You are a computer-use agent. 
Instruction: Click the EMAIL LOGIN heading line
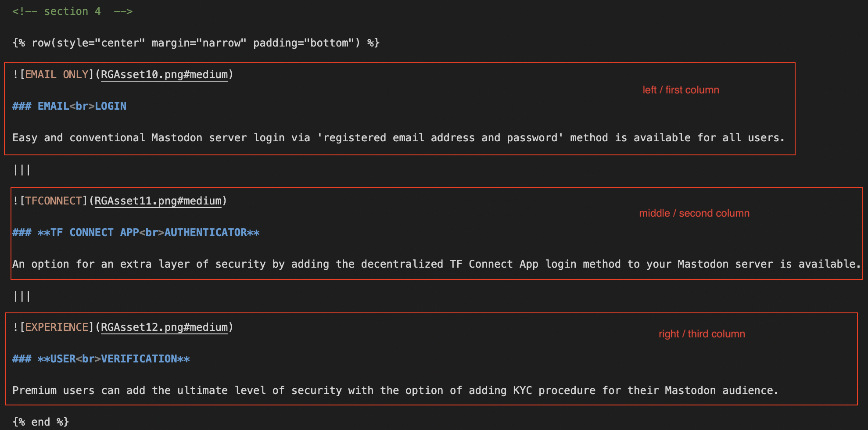click(x=69, y=106)
